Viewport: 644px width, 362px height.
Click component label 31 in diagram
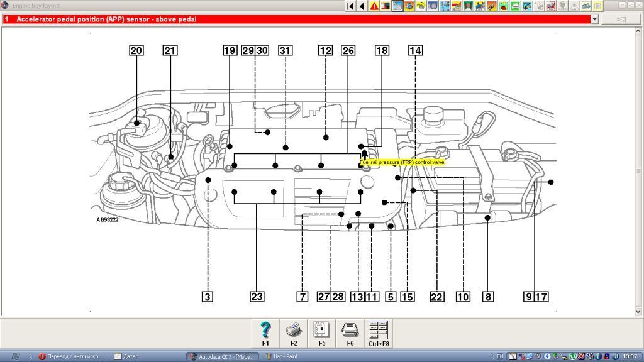286,50
